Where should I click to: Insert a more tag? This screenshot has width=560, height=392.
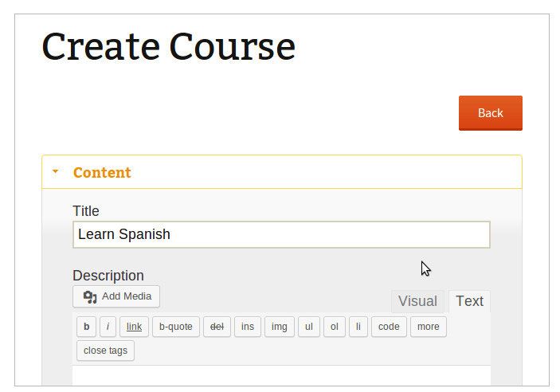428,327
